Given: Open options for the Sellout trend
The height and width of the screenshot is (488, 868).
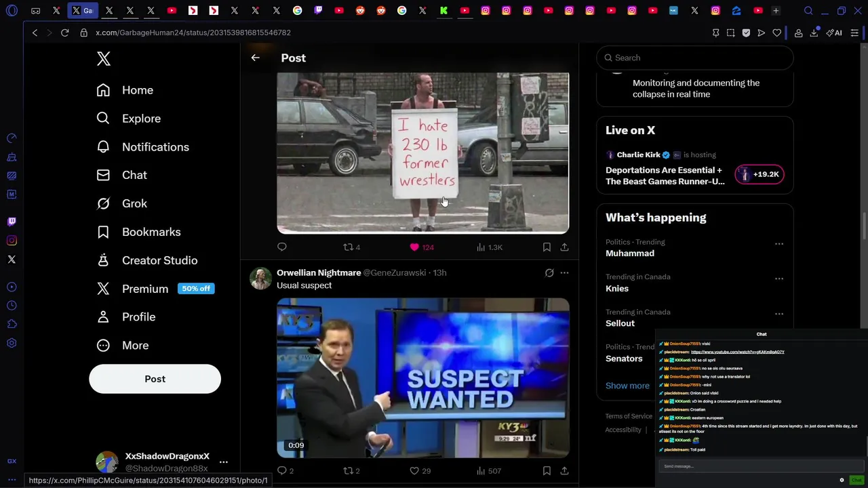Looking at the screenshot, I should 779,314.
